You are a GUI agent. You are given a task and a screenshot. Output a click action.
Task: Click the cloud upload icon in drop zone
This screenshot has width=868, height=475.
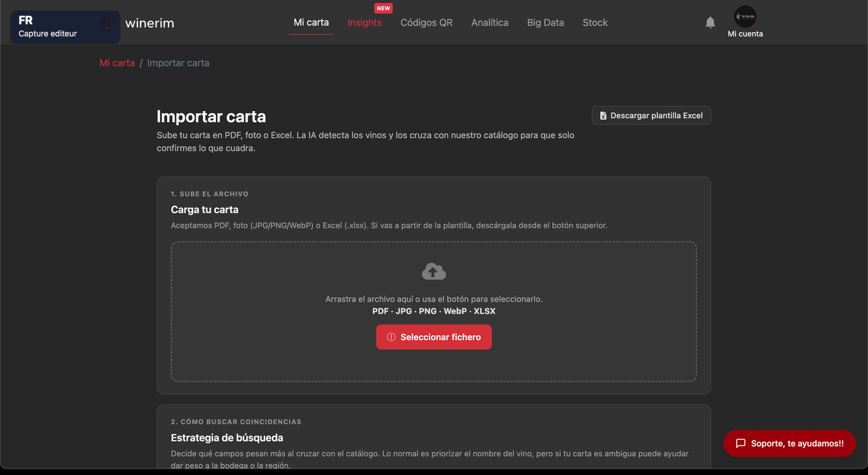tap(434, 271)
